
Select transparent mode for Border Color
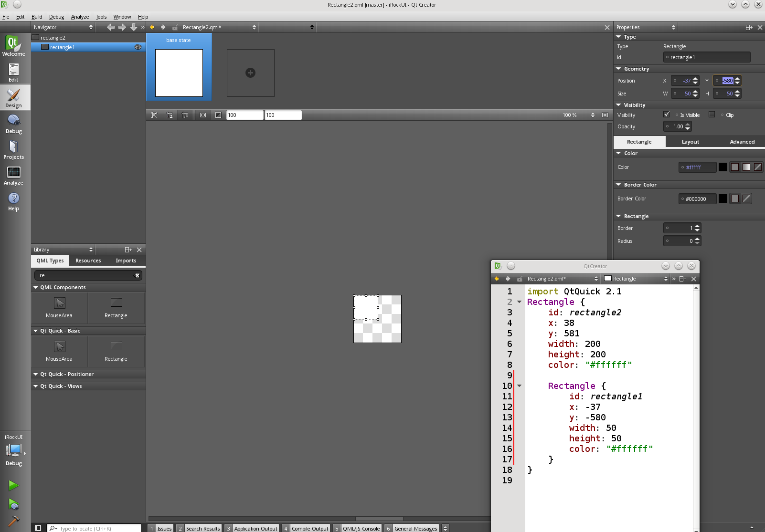[x=746, y=198]
